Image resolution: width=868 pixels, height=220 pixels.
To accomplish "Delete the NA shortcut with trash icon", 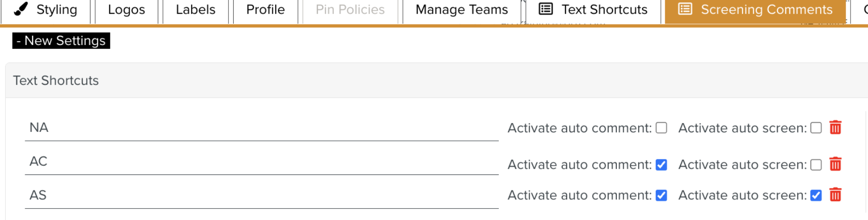I will [835, 127].
